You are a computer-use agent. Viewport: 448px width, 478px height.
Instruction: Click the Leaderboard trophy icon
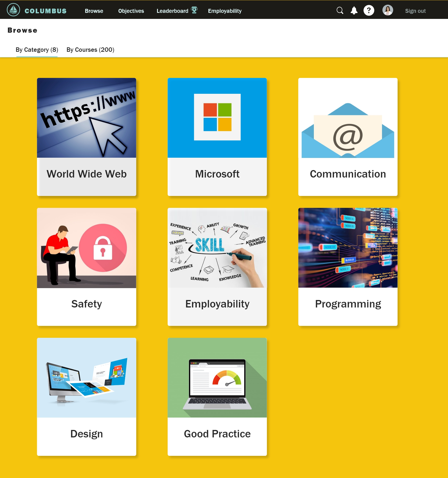(x=194, y=10)
